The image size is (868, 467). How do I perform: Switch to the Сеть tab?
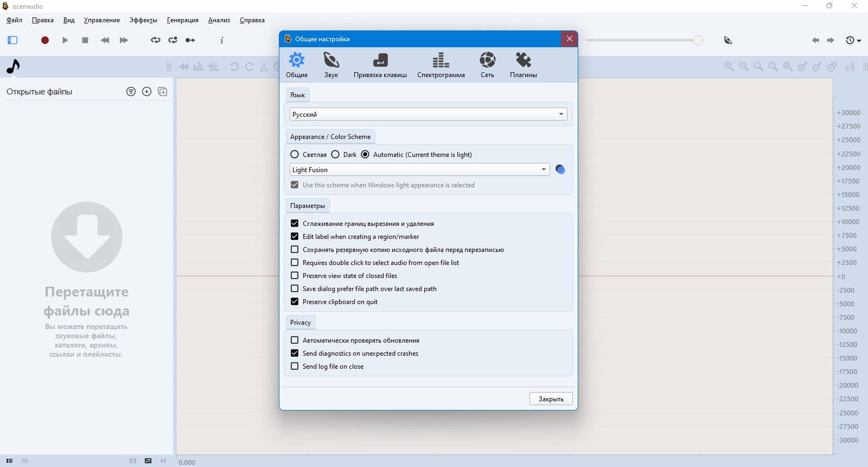coord(487,65)
